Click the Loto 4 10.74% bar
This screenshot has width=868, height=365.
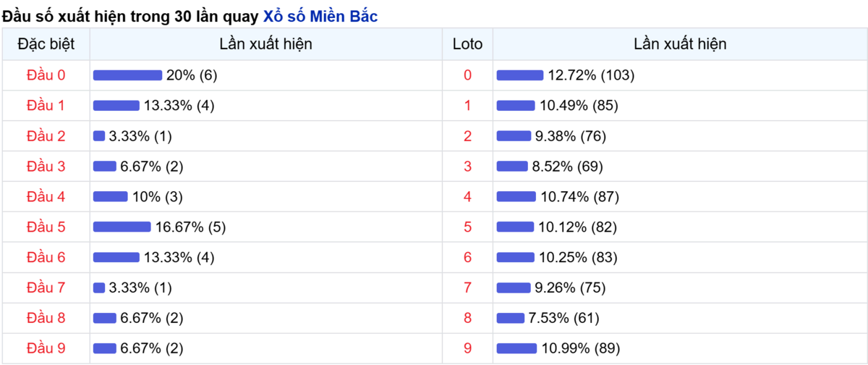(516, 197)
